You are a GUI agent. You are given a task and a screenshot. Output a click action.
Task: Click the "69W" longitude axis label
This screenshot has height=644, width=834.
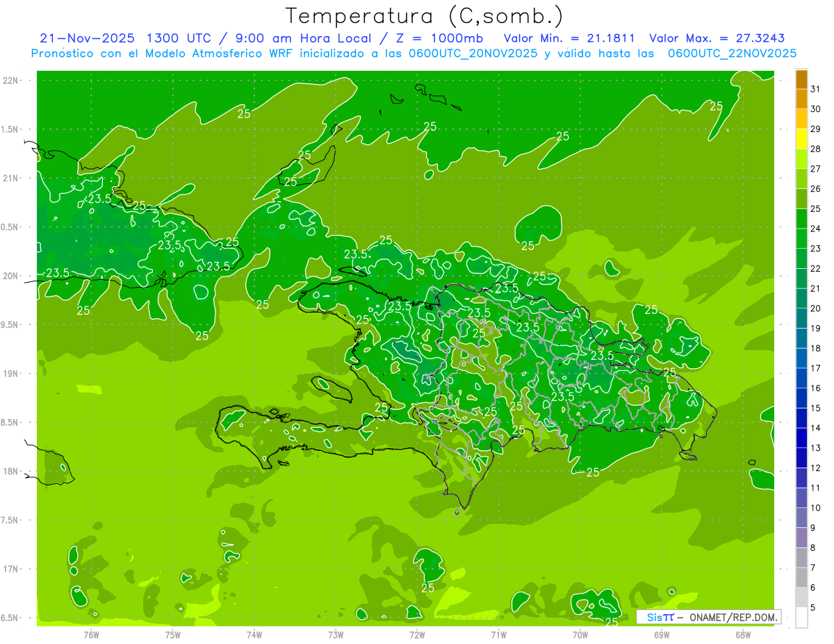[x=662, y=635]
